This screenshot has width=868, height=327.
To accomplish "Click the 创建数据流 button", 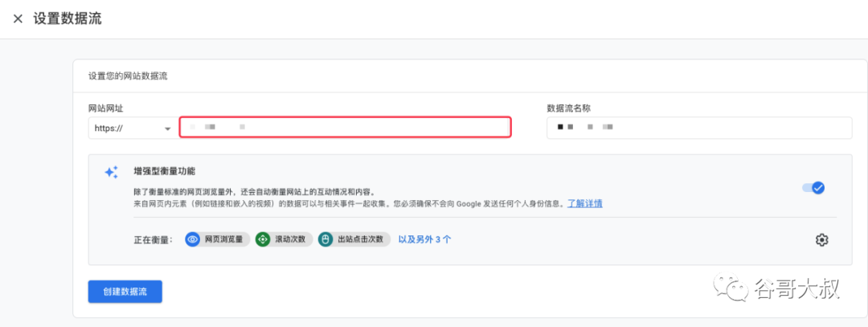I will [x=125, y=292].
